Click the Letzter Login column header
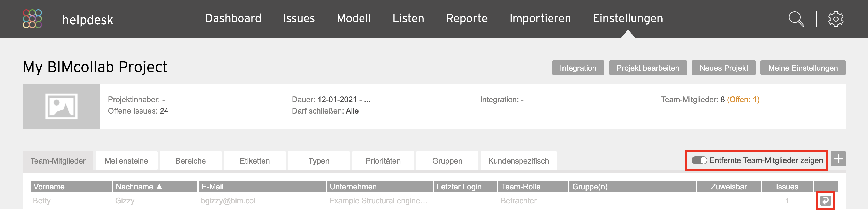 tap(465, 187)
